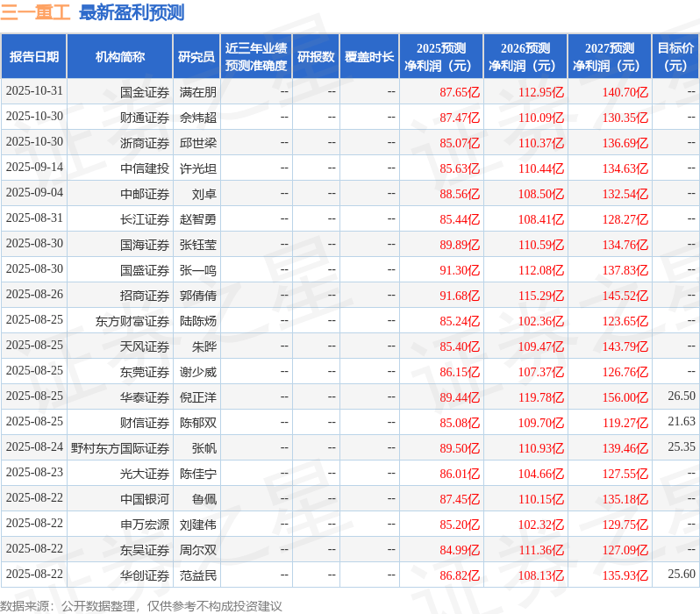Select the 研究员 column header

(x=196, y=57)
